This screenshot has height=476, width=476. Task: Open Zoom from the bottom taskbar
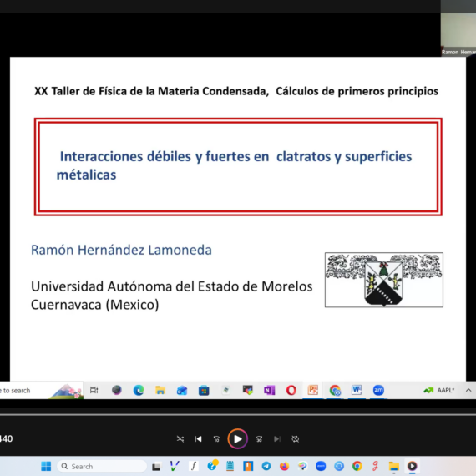pos(321,466)
